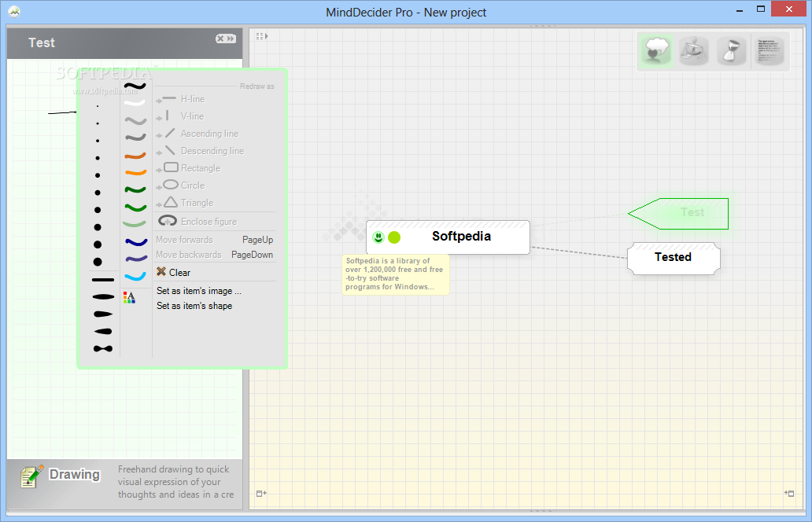Image resolution: width=812 pixels, height=522 pixels.
Task: Pick the pale green stroke color
Action: coord(135,224)
